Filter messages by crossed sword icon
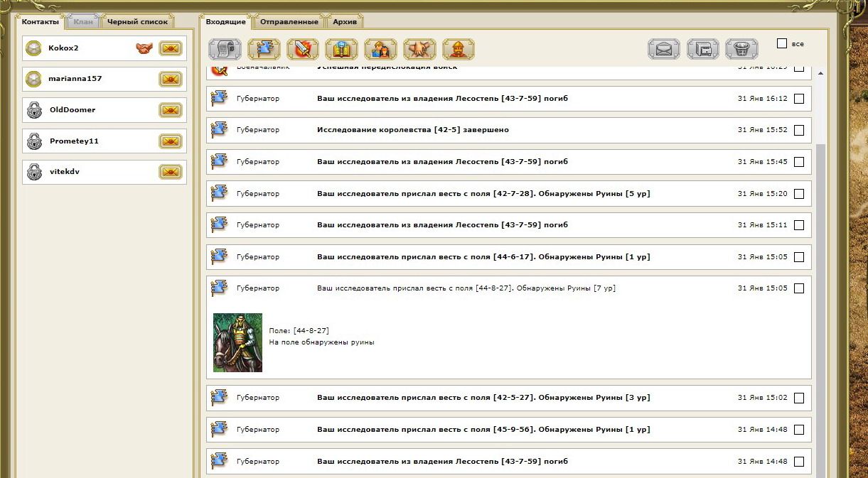 pos(303,49)
